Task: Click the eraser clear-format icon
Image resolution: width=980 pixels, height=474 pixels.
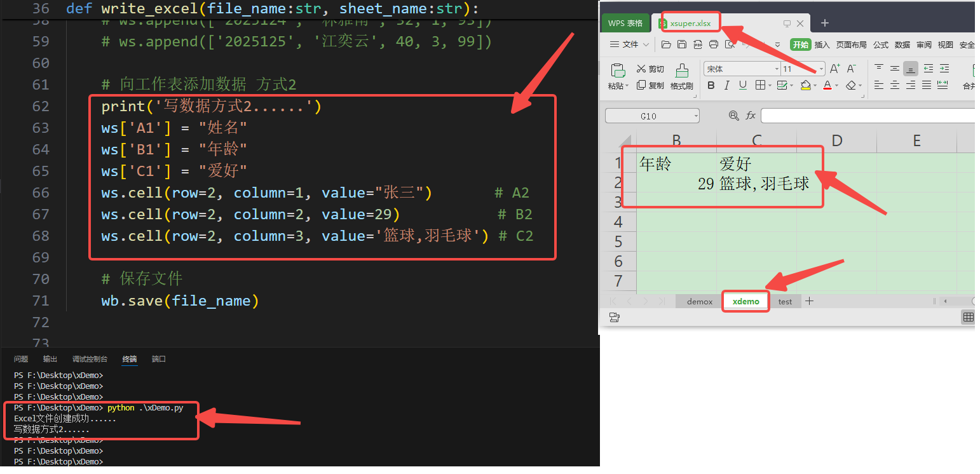Action: pos(851,85)
